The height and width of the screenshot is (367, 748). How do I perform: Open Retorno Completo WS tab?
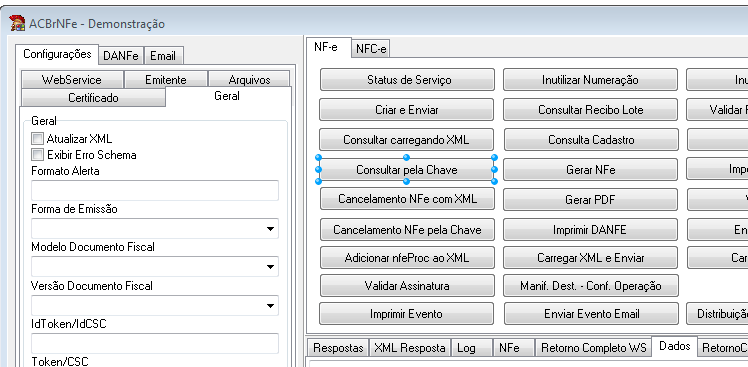[593, 348]
